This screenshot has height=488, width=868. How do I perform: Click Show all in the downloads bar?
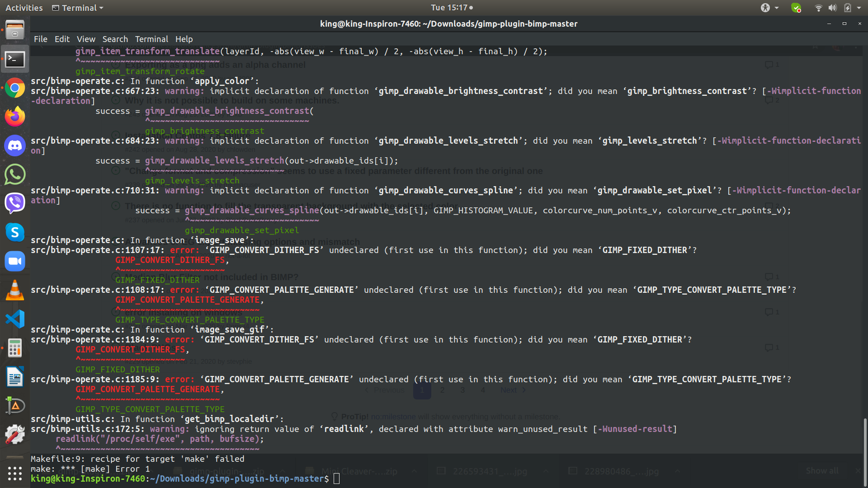[822, 470]
